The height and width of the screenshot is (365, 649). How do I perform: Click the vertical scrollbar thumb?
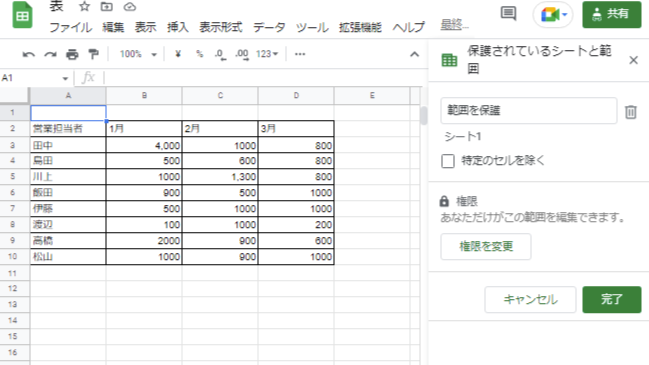[423, 116]
